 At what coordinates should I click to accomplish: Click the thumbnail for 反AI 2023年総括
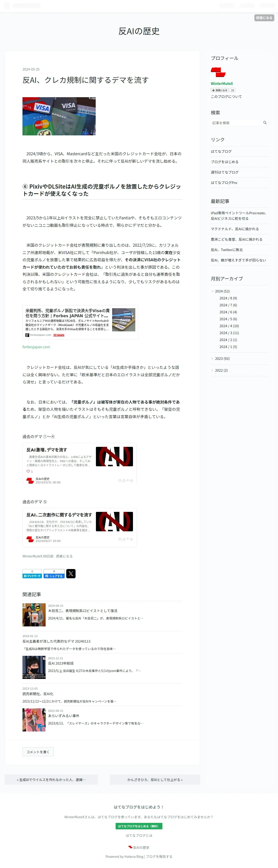pos(34,667)
